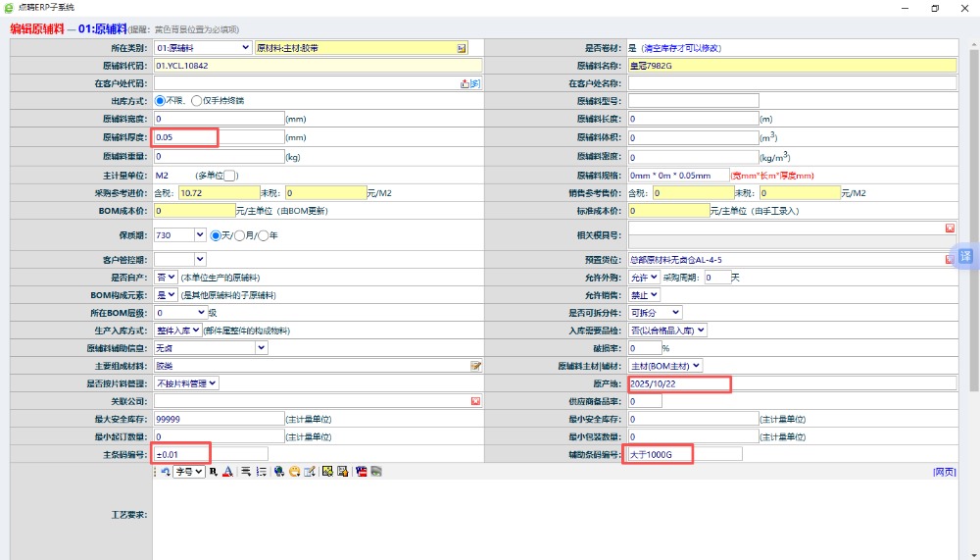980x560 pixels.
Task: Click the blue 译 translate floating icon
Action: point(965,256)
